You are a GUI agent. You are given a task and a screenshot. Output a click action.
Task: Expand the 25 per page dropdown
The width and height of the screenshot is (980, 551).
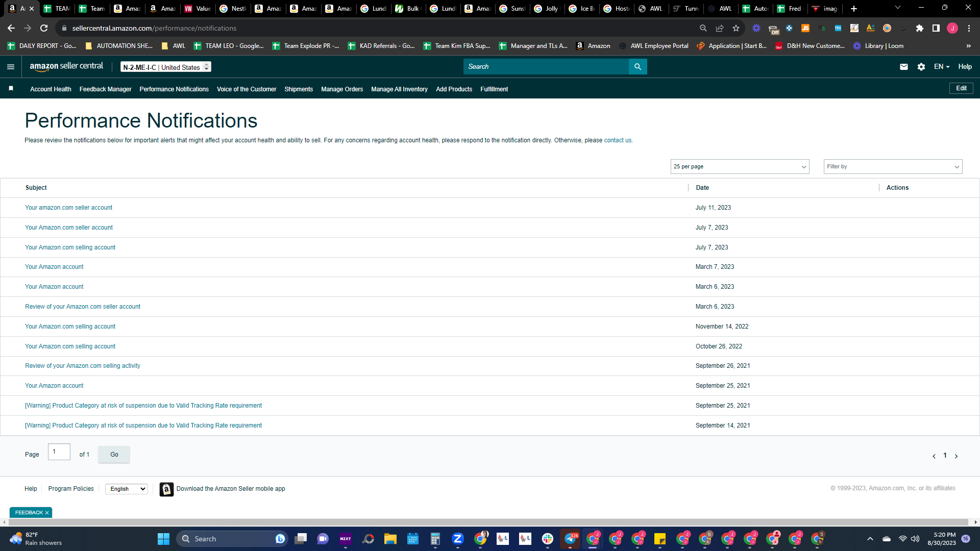740,167
